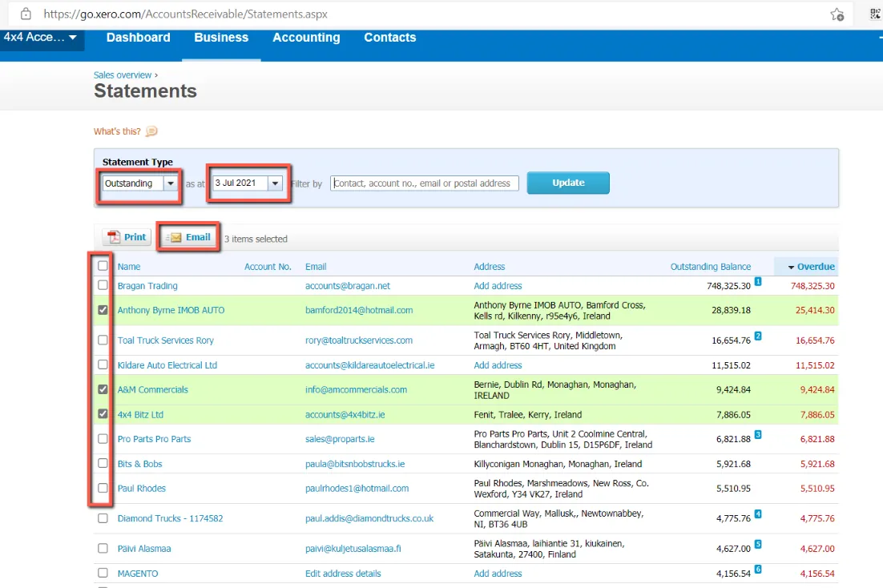Image resolution: width=883 pixels, height=588 pixels.
Task: Click note badge 5 beside Päivi Alasmaa balance
Action: pos(758,545)
